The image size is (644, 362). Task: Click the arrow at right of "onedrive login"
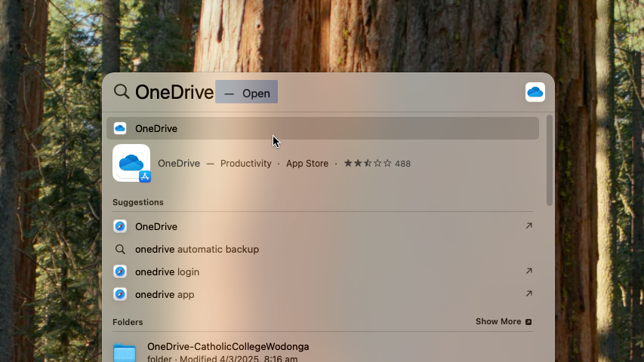[x=528, y=271]
